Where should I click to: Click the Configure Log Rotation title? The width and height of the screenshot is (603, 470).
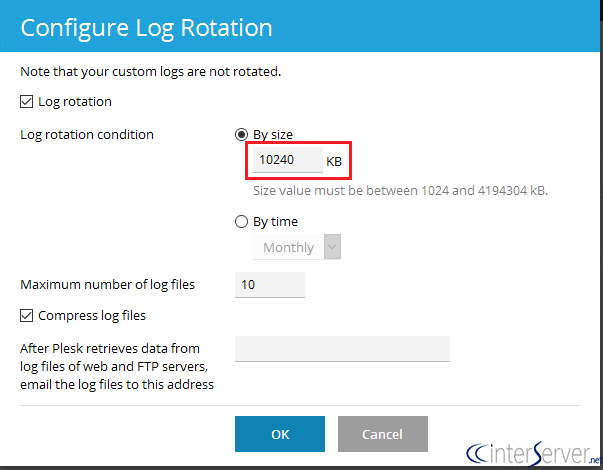click(147, 28)
